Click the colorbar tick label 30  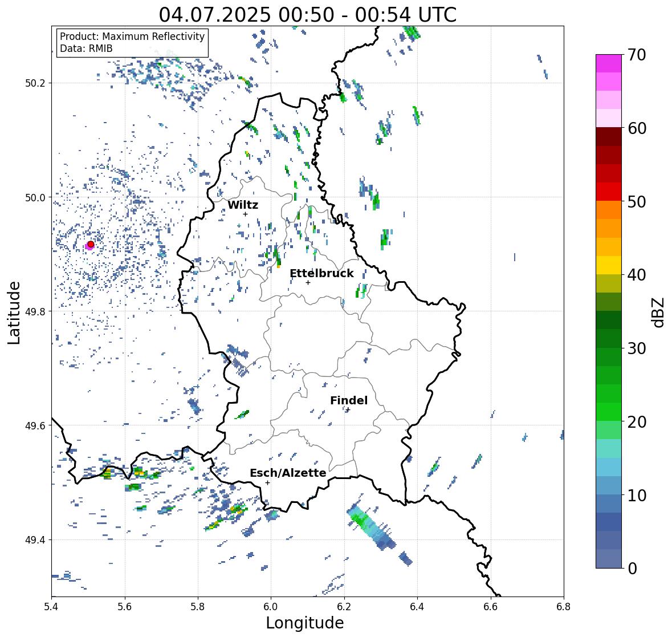point(637,348)
